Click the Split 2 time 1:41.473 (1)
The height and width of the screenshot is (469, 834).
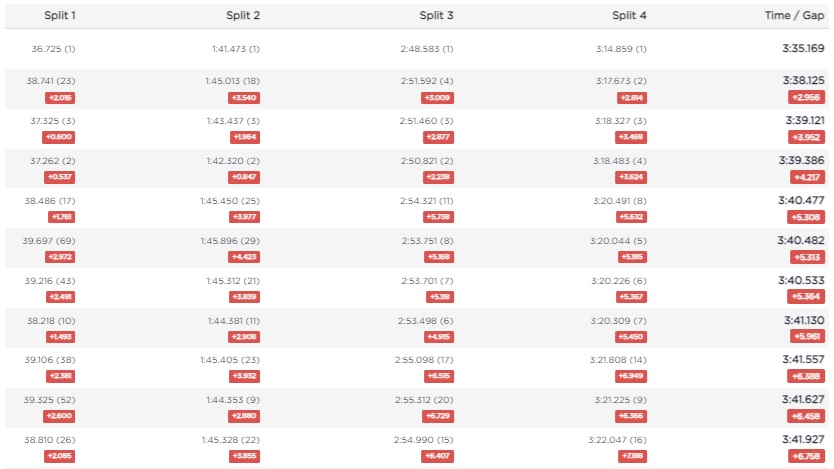[236, 49]
